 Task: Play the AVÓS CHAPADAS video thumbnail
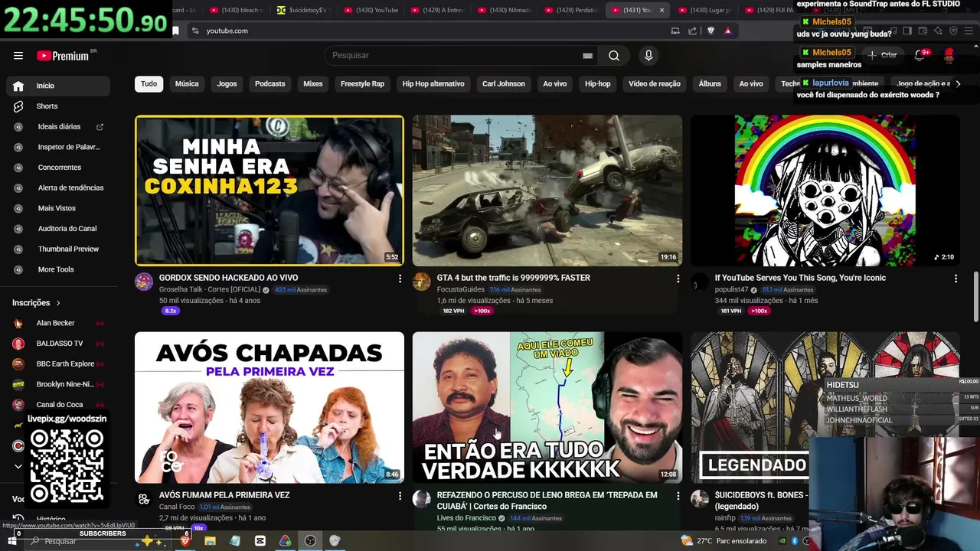tap(269, 407)
